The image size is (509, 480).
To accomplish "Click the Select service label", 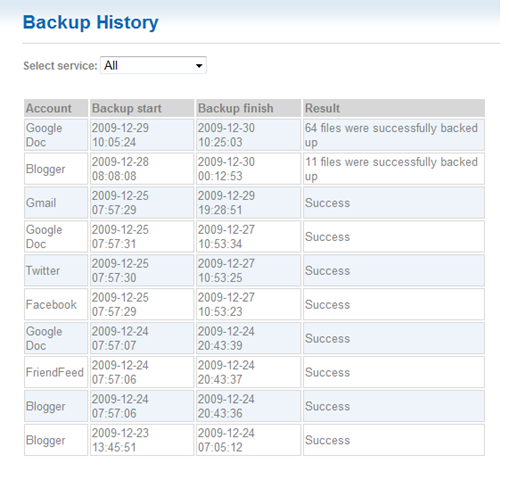I will 60,66.
